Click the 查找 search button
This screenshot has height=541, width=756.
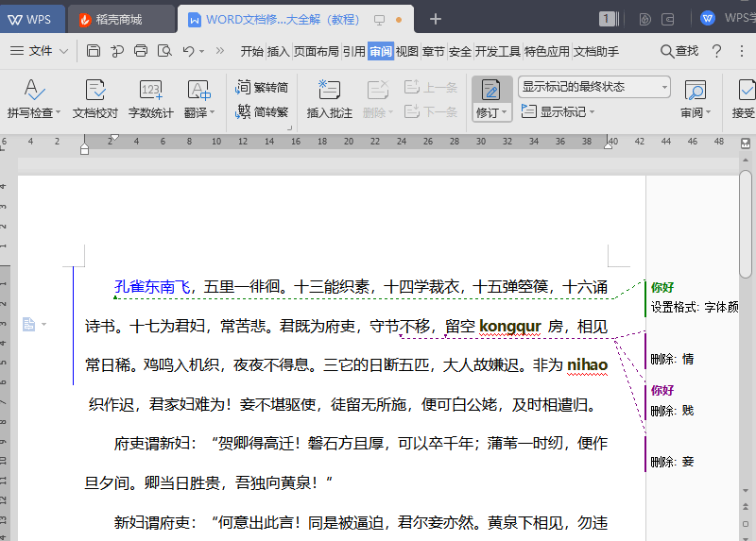679,51
